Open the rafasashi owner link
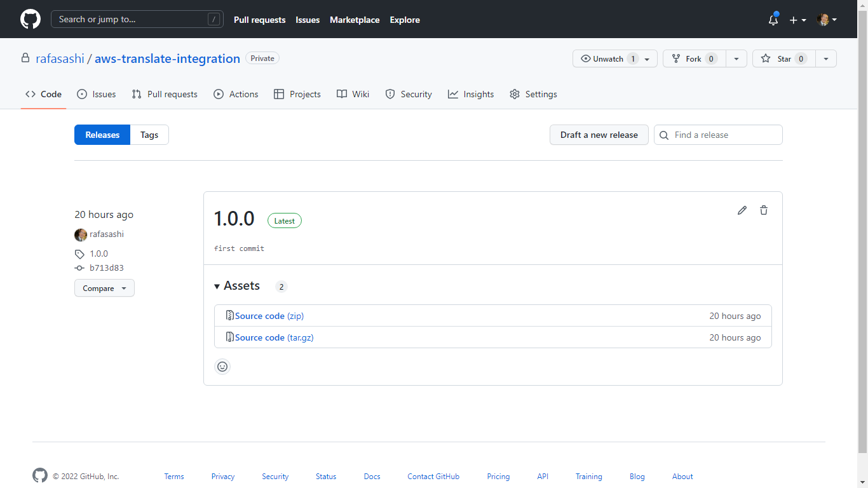868x488 pixels. click(x=60, y=58)
